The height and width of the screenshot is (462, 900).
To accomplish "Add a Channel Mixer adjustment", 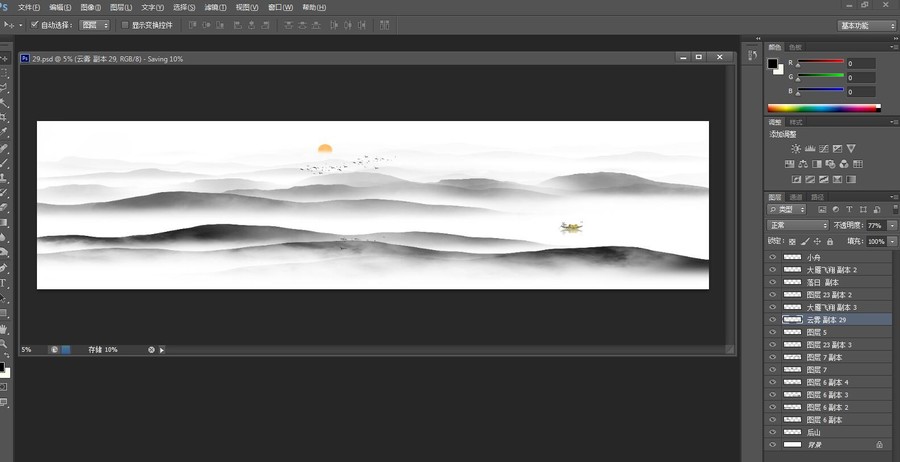I will (844, 164).
